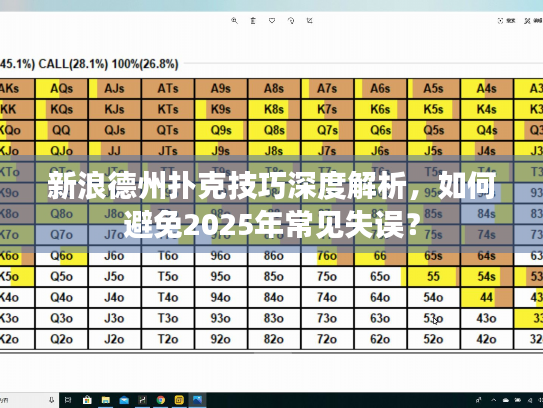Click the QJo cell

[x=62, y=151]
